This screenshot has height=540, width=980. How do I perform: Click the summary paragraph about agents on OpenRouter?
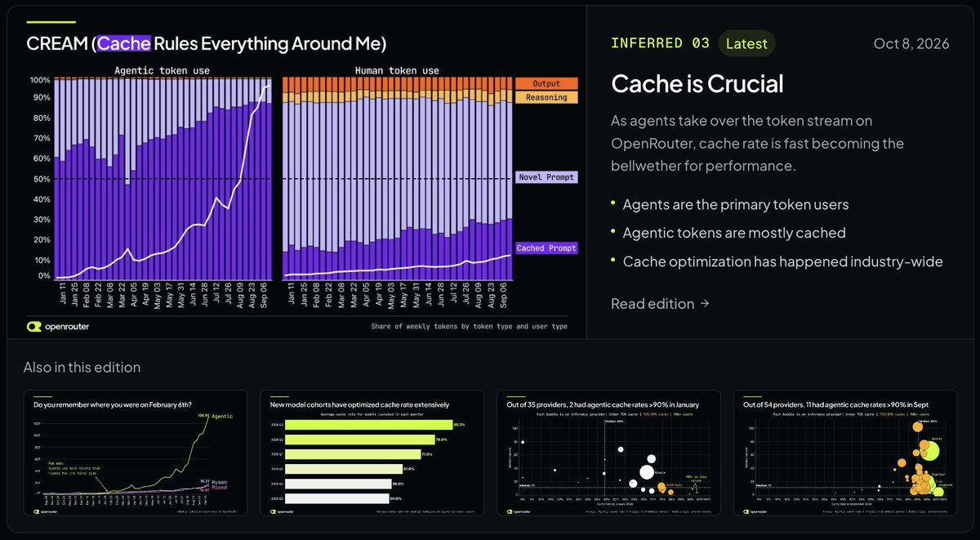point(757,143)
